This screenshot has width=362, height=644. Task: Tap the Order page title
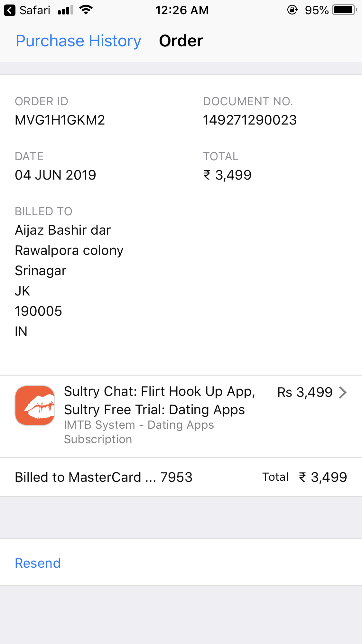point(181,41)
